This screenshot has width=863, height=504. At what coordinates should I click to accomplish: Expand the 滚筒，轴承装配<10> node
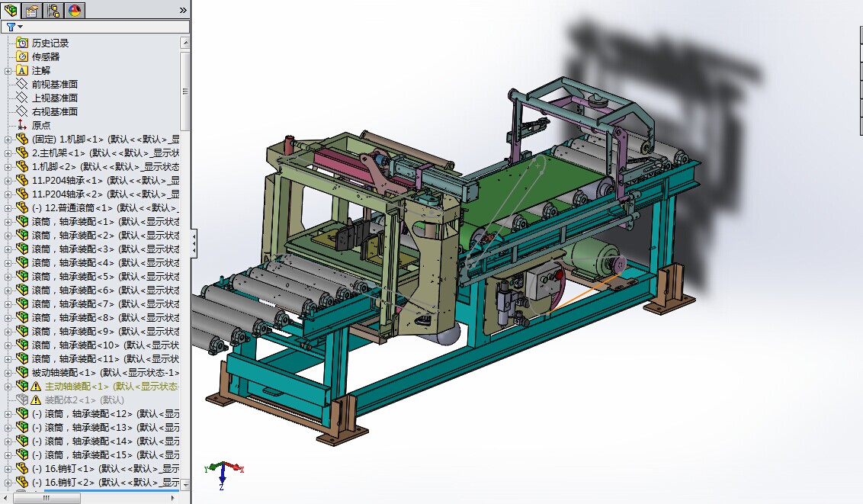pos(8,345)
